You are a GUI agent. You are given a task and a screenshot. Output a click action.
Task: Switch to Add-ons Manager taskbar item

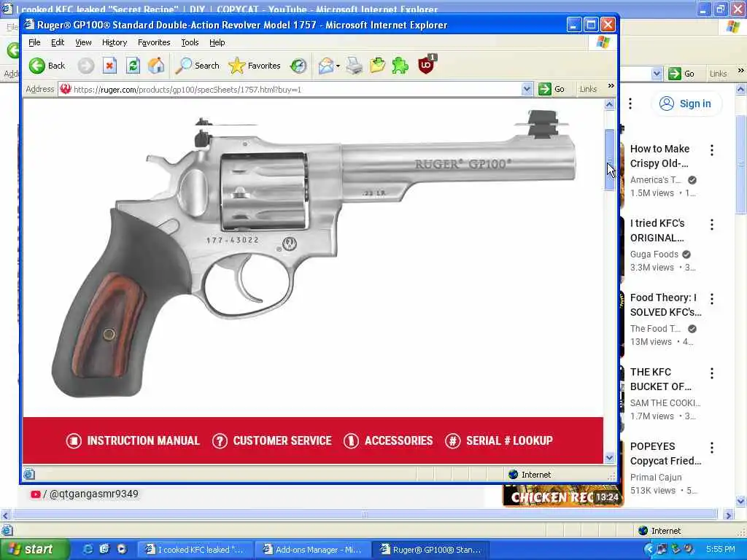click(313, 550)
